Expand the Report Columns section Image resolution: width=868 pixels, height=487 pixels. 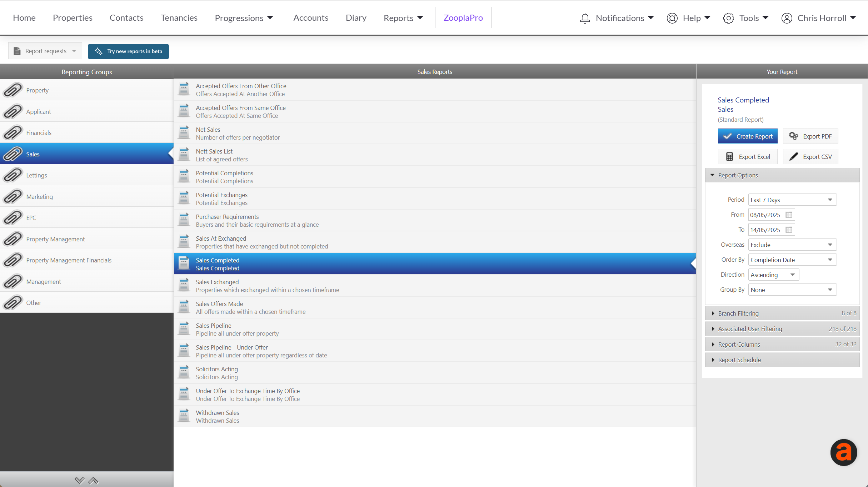782,344
